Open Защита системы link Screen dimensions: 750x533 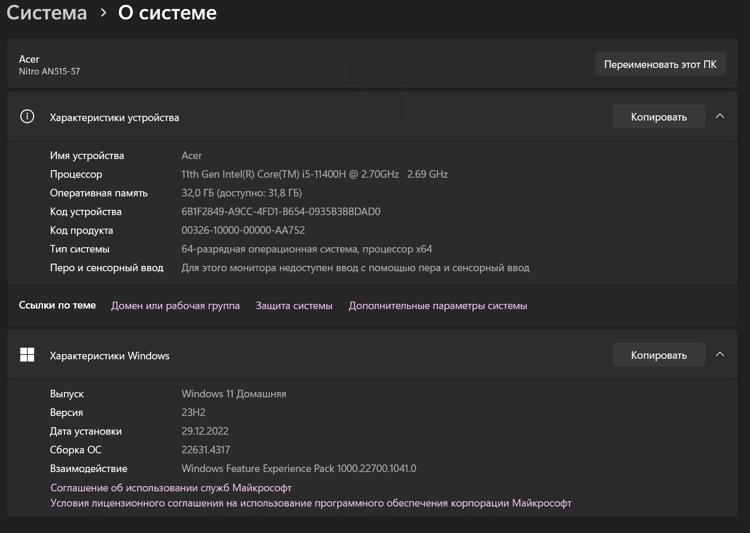coord(294,306)
